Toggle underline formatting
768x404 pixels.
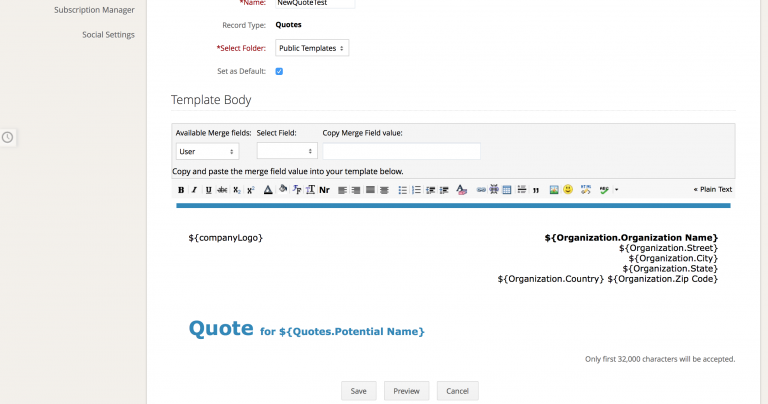click(208, 190)
